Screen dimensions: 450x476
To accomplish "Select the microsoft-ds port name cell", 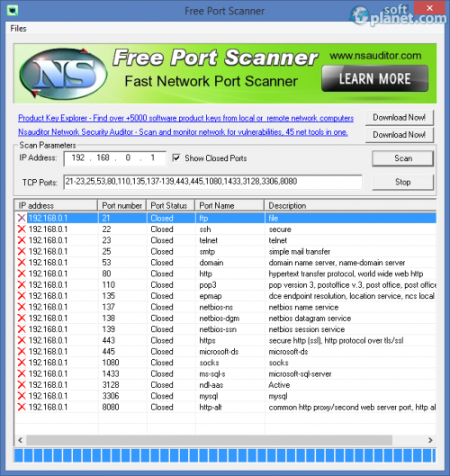I will tap(219, 352).
